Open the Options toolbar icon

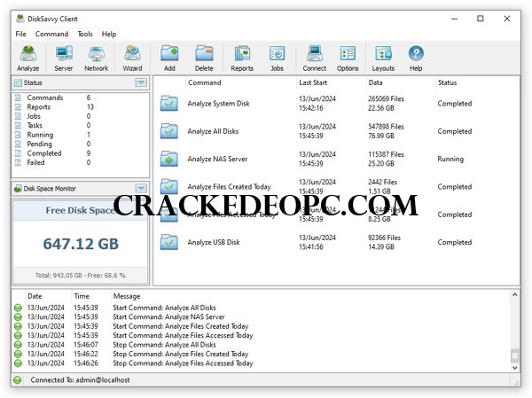(348, 54)
